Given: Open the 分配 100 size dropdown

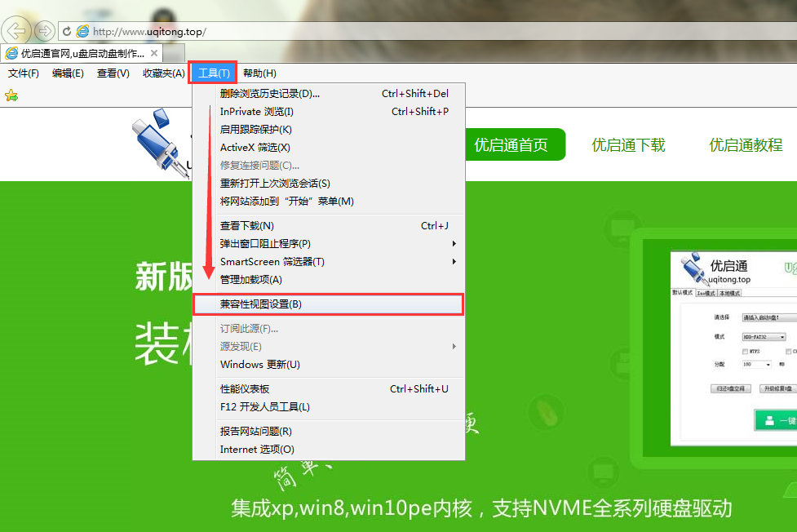Looking at the screenshot, I should tap(768, 364).
